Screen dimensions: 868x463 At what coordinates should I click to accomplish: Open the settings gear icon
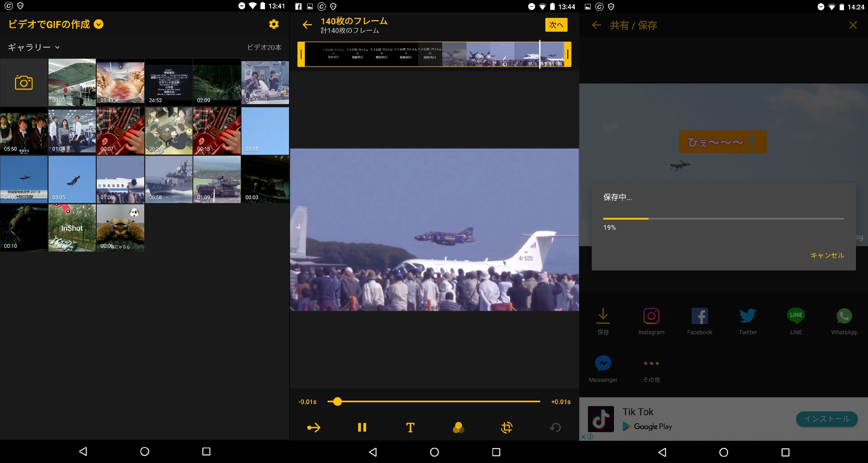pos(274,24)
